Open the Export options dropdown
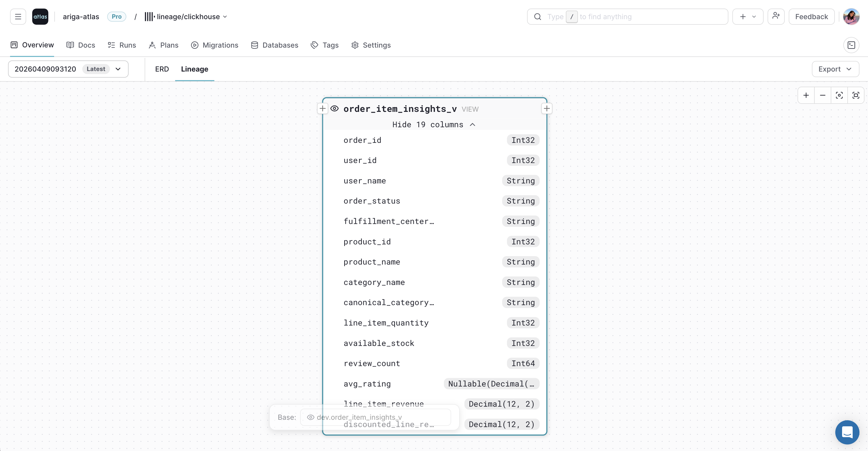Viewport: 868px width, 451px height. click(835, 69)
